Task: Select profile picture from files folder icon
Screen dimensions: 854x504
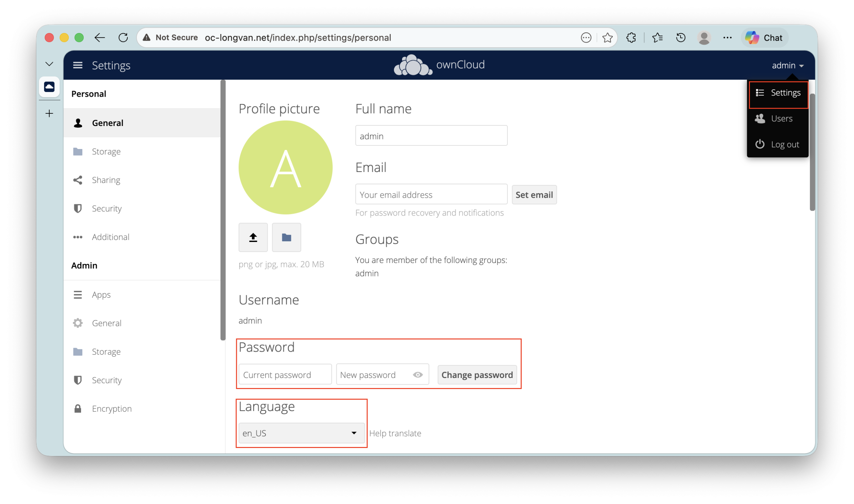Action: [x=286, y=237]
